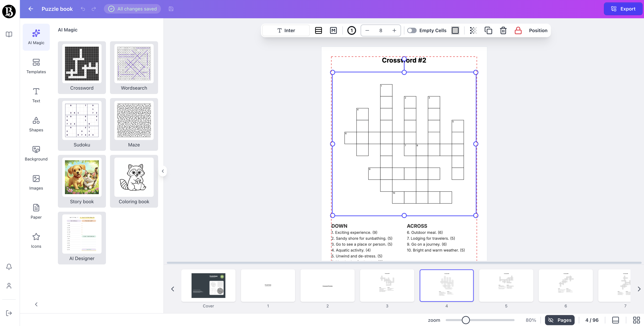Open the Position options
Screen dimensions: 644x326
[x=538, y=30]
